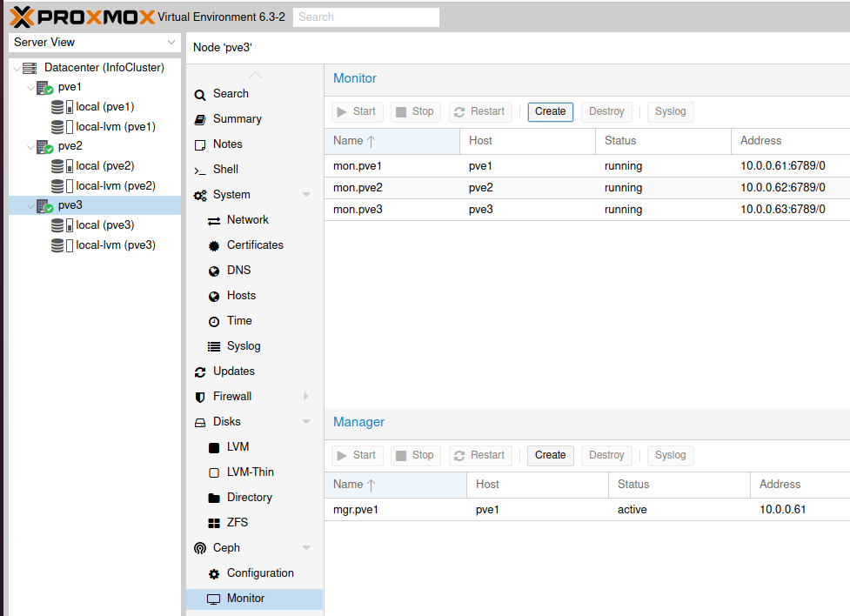Viewport: 850px width, 616px height.
Task: Collapse the System submenu arrow
Action: [306, 195]
